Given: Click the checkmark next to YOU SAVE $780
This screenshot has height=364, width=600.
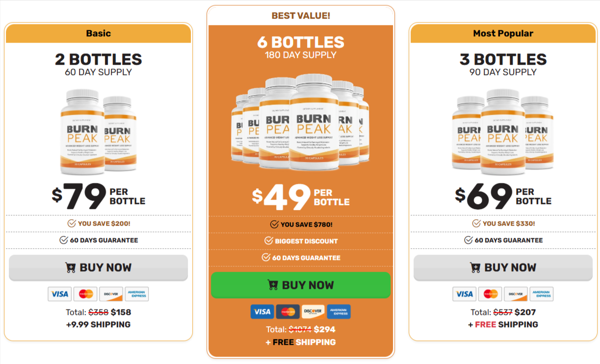Looking at the screenshot, I should [x=274, y=224].
